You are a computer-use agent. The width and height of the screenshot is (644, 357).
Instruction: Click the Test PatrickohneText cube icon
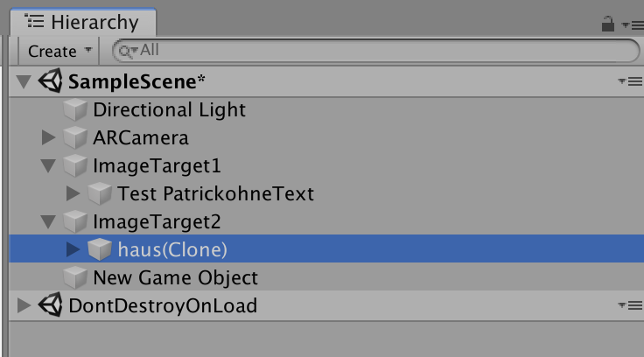[x=100, y=194]
